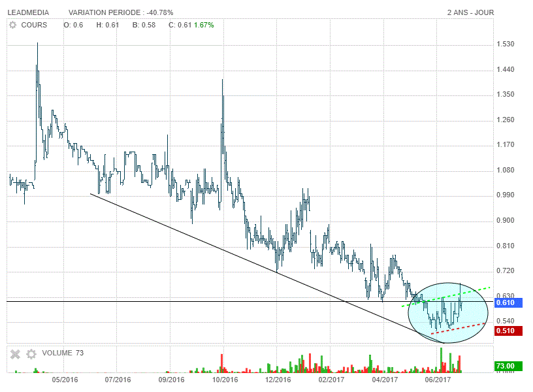Click the LEADMEDIA title text

point(28,12)
